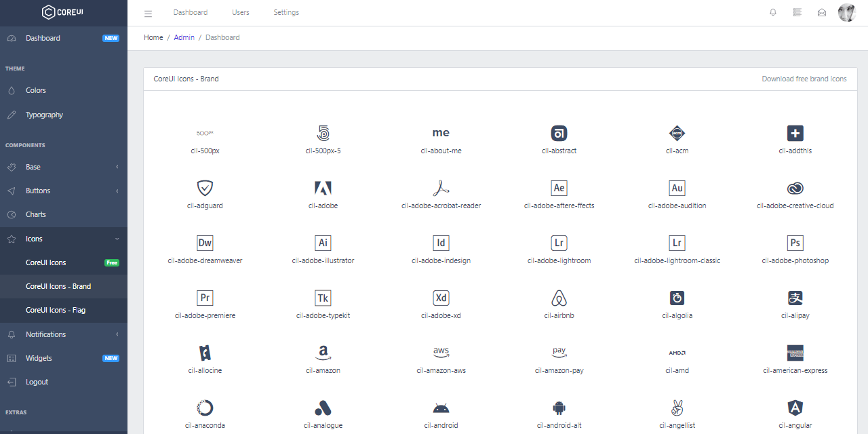Click the CoreUI logo

coord(64,12)
